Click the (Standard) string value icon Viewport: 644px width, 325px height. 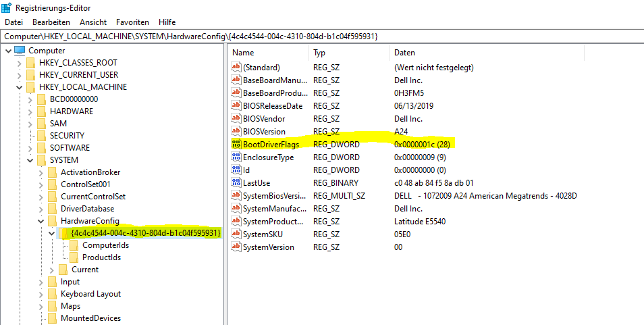pos(236,67)
